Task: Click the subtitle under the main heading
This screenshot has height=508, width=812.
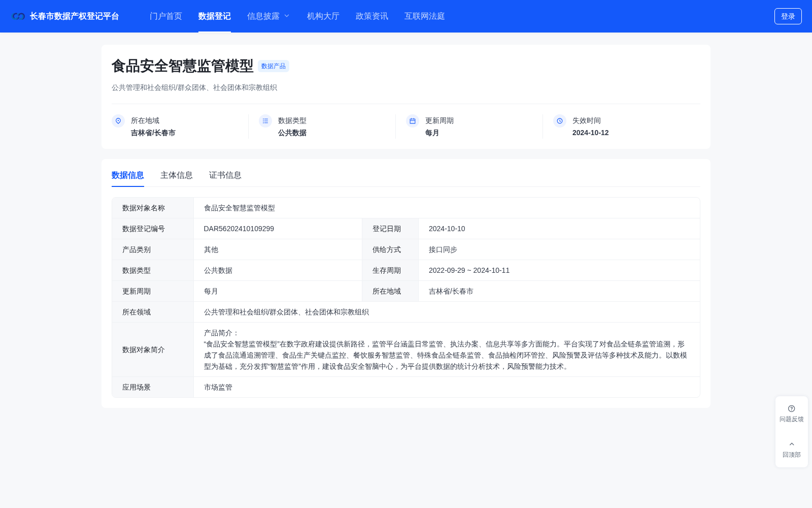Action: [x=194, y=87]
